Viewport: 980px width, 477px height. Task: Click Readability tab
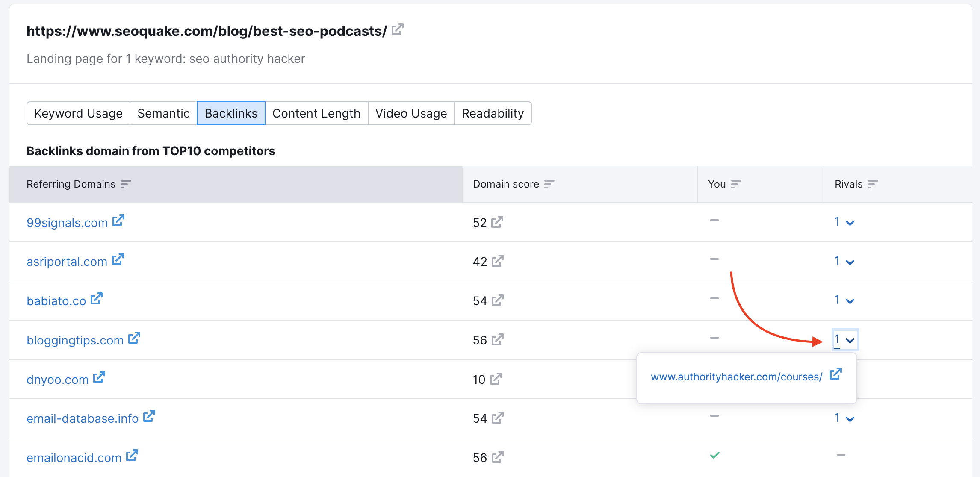point(493,113)
